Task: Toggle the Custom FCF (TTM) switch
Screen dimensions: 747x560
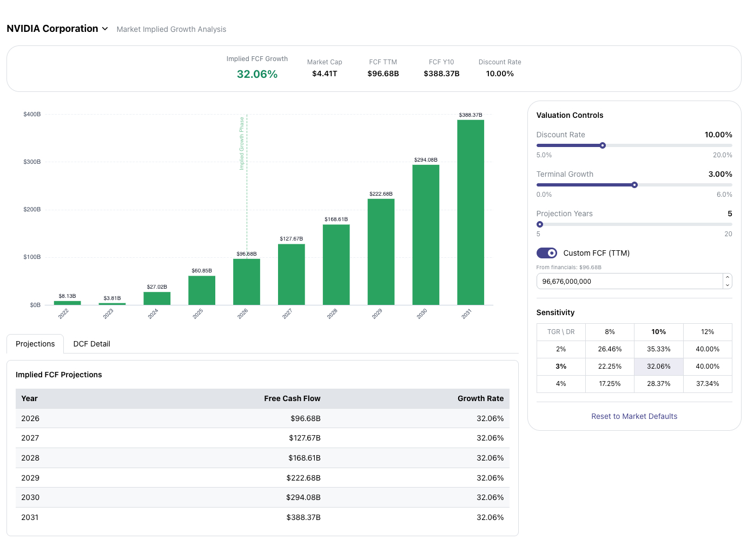Action: (546, 253)
